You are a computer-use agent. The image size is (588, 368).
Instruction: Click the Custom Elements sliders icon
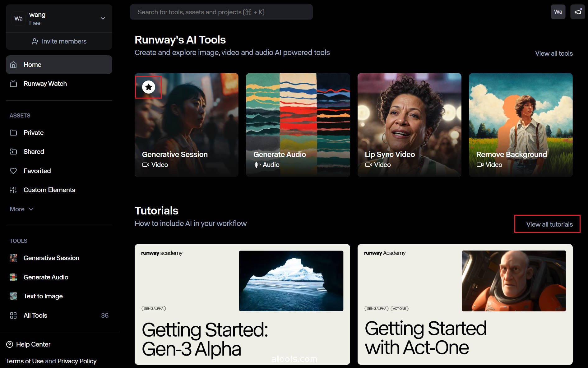13,190
